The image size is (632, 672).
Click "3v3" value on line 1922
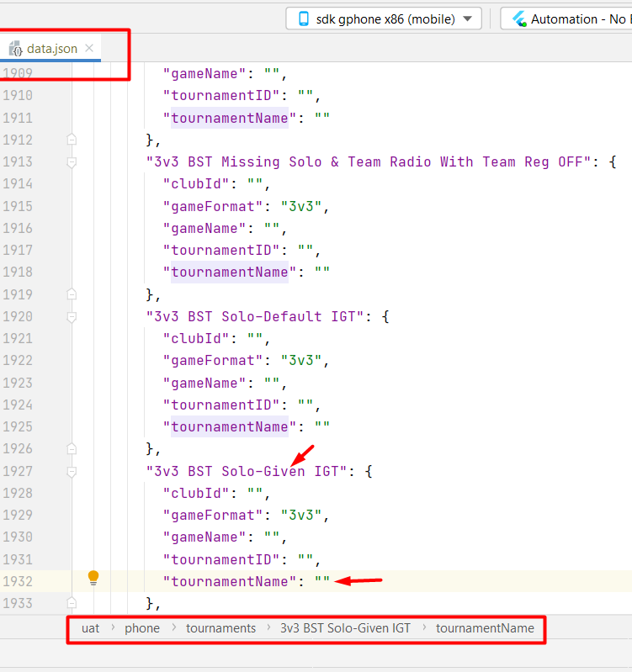pyautogui.click(x=301, y=361)
